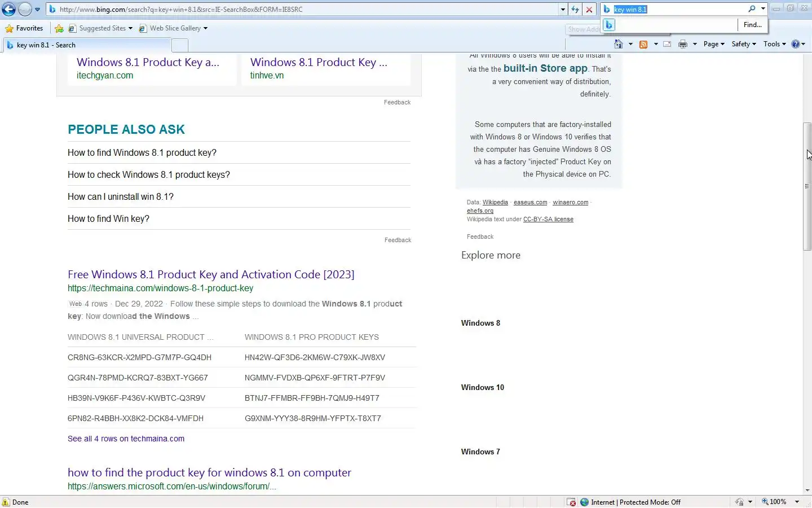Expand How can I uninstall win 8.1?

[239, 197]
